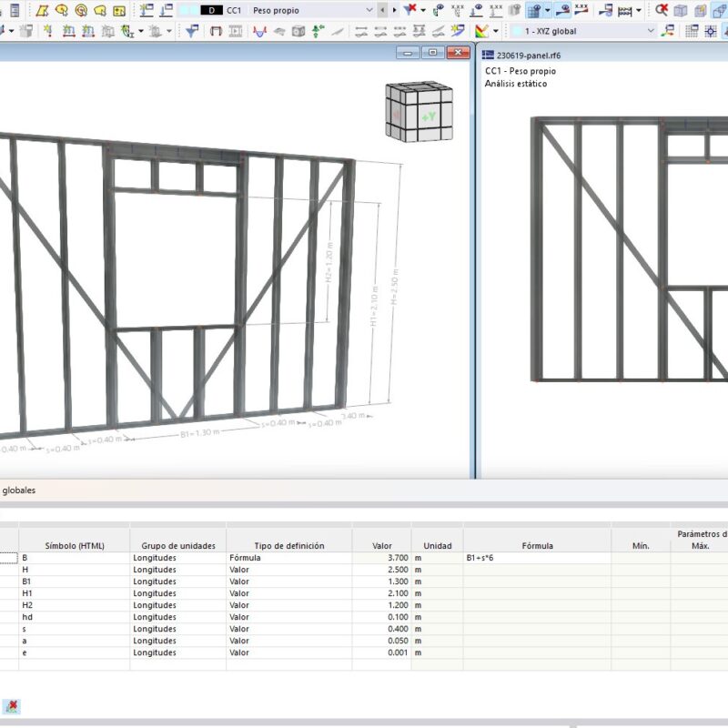Click the Tipo de definición column header
This screenshot has height=728, width=728.
(288, 545)
